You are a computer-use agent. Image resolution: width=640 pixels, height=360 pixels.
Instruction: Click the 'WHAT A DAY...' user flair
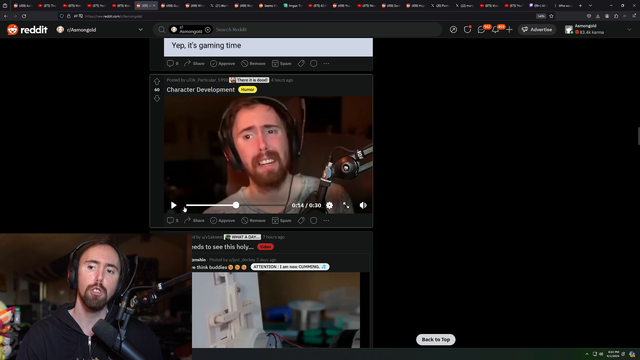point(242,237)
